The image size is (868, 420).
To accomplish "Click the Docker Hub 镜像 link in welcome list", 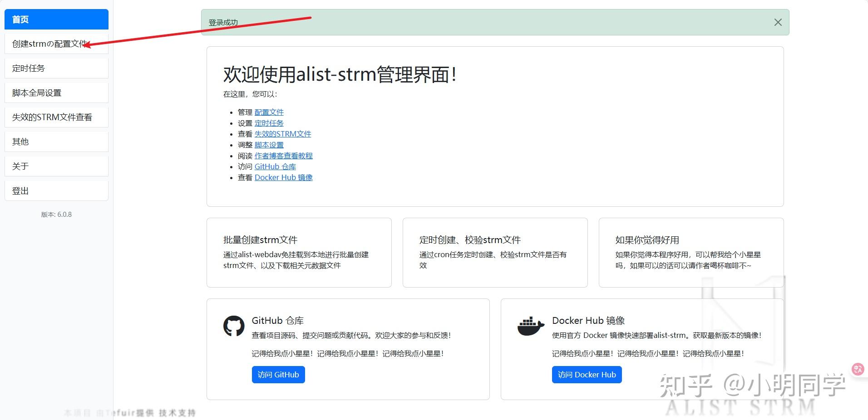I will pos(283,177).
